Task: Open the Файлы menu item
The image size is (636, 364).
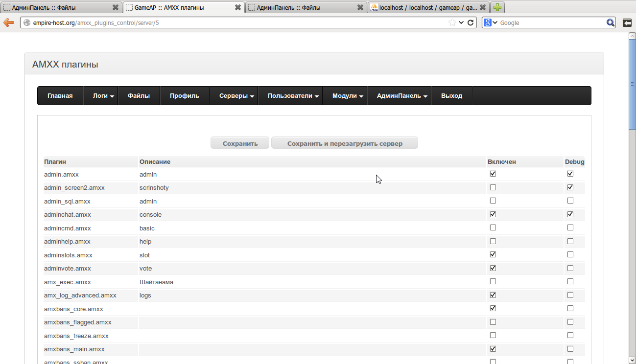Action: [x=139, y=96]
